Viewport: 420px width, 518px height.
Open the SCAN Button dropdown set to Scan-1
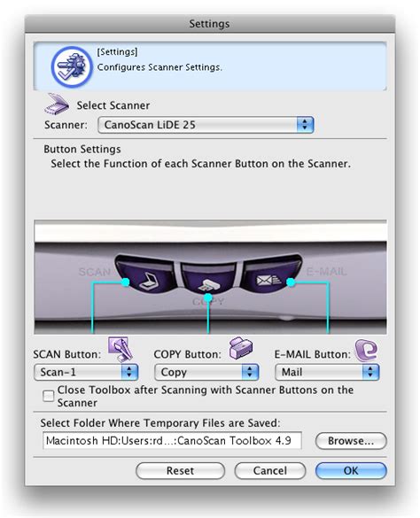[86, 372]
